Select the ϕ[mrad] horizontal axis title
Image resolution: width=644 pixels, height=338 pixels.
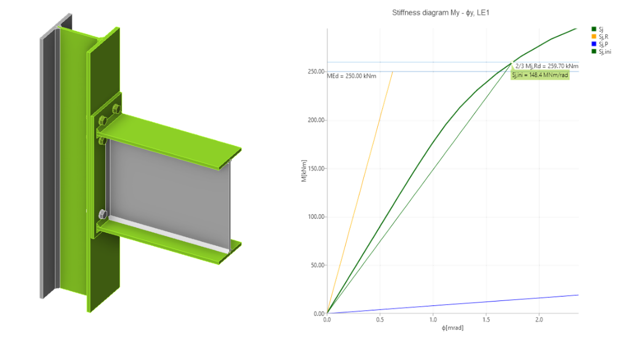(452, 328)
